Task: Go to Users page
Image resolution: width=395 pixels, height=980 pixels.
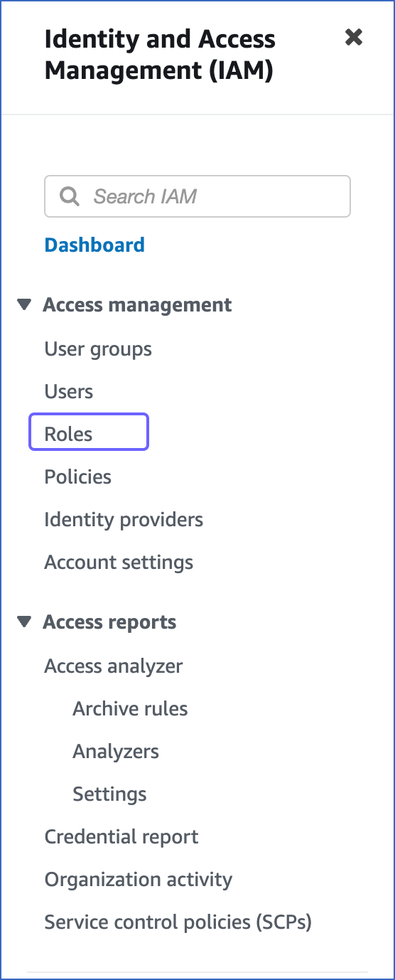Action: tap(69, 392)
